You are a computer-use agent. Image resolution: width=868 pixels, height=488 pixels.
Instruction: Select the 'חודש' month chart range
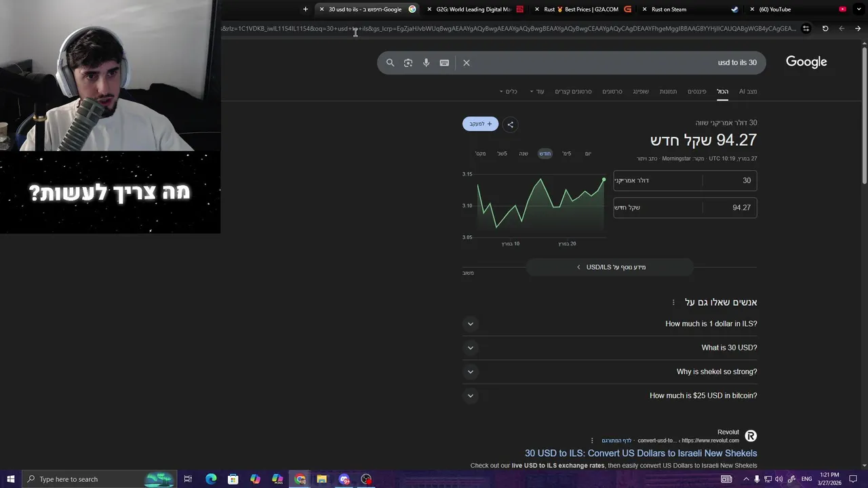tap(545, 154)
